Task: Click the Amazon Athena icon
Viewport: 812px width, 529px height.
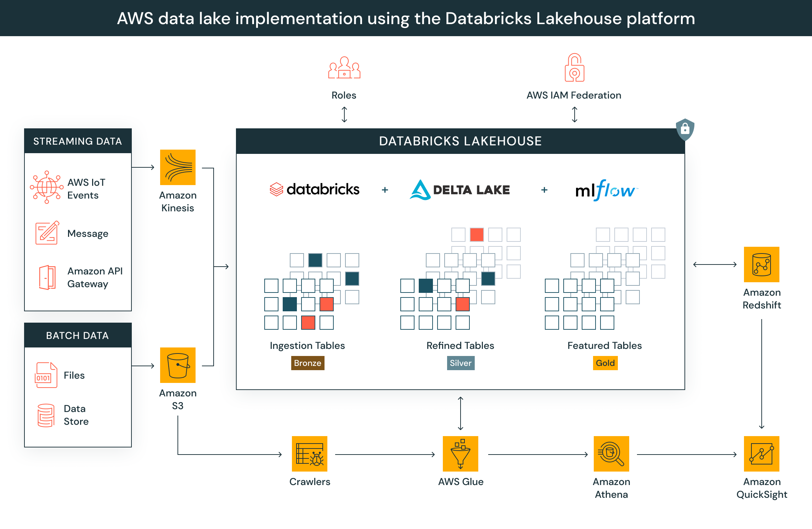Action: [611, 454]
